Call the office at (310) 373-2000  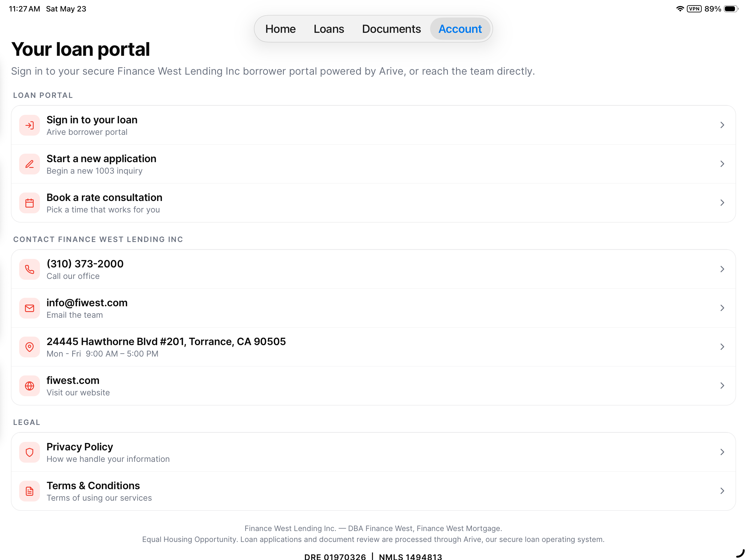(x=373, y=270)
